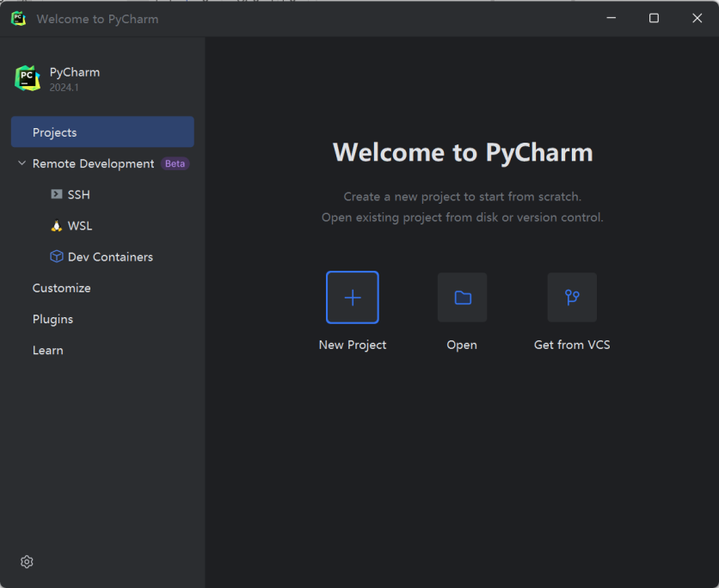Viewport: 719px width, 588px height.
Task: Select the SSH entry
Action: 79,195
